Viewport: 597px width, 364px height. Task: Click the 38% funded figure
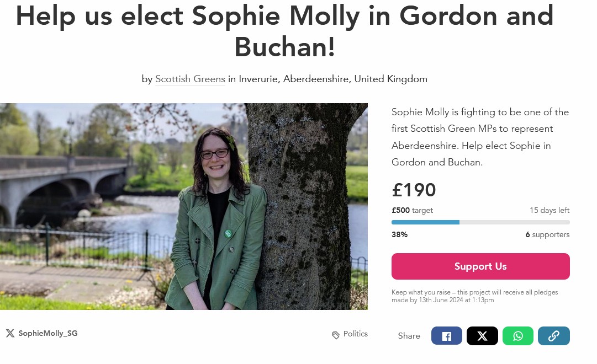pyautogui.click(x=399, y=234)
